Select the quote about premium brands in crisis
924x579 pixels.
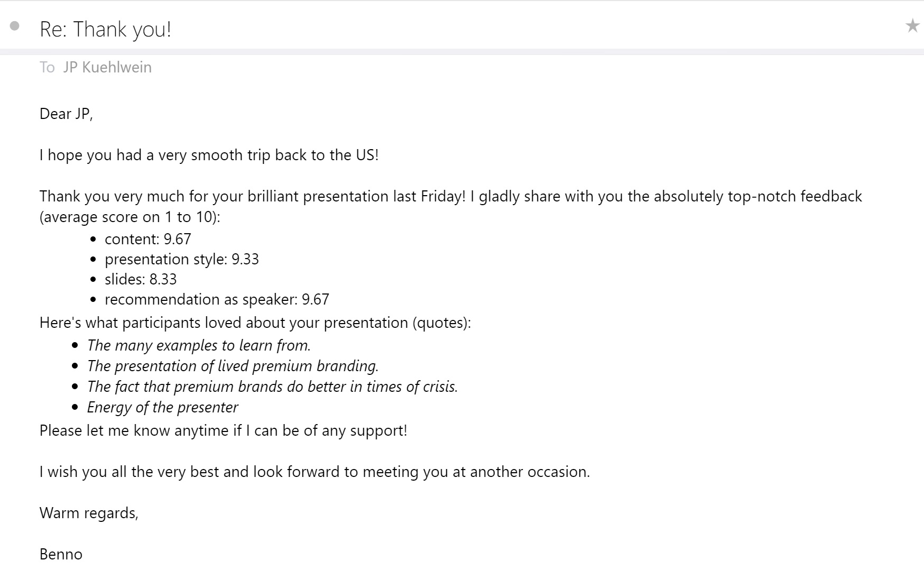pos(273,387)
